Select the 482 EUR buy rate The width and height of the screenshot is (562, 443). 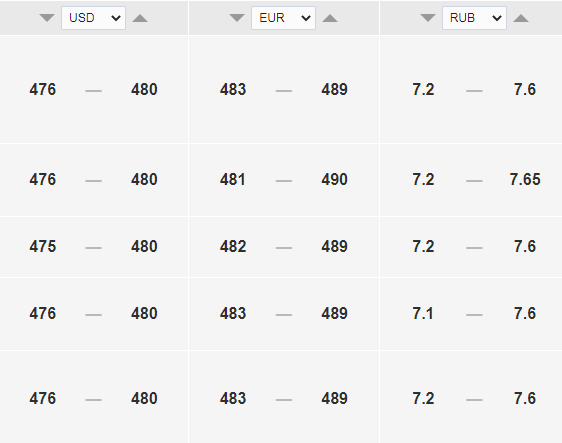(233, 247)
